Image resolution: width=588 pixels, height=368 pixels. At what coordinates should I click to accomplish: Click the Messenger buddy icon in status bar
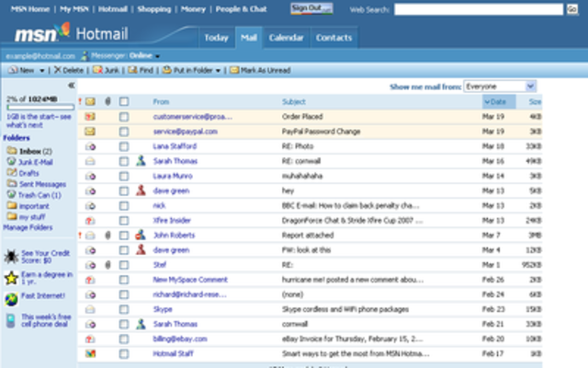click(x=85, y=56)
